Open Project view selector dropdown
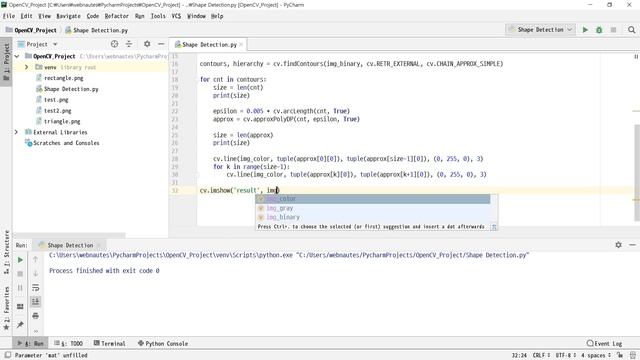The width and height of the screenshot is (640, 360). point(38,44)
